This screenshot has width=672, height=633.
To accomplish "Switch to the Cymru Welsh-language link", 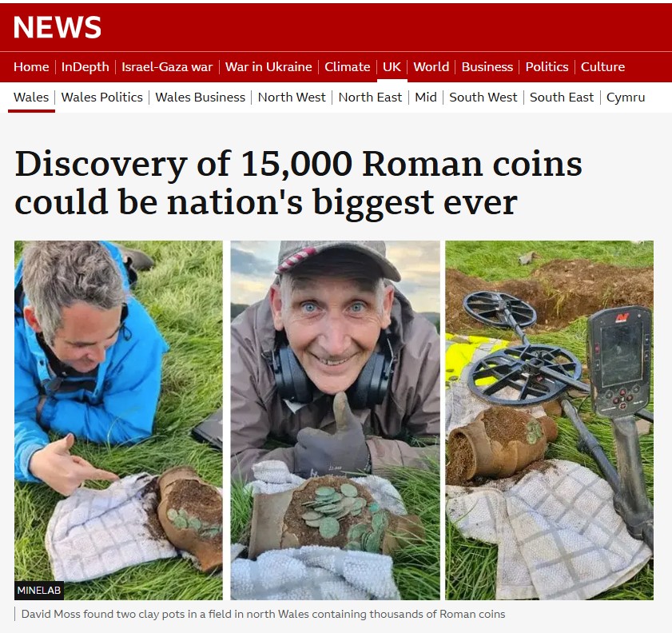I will click(x=626, y=98).
